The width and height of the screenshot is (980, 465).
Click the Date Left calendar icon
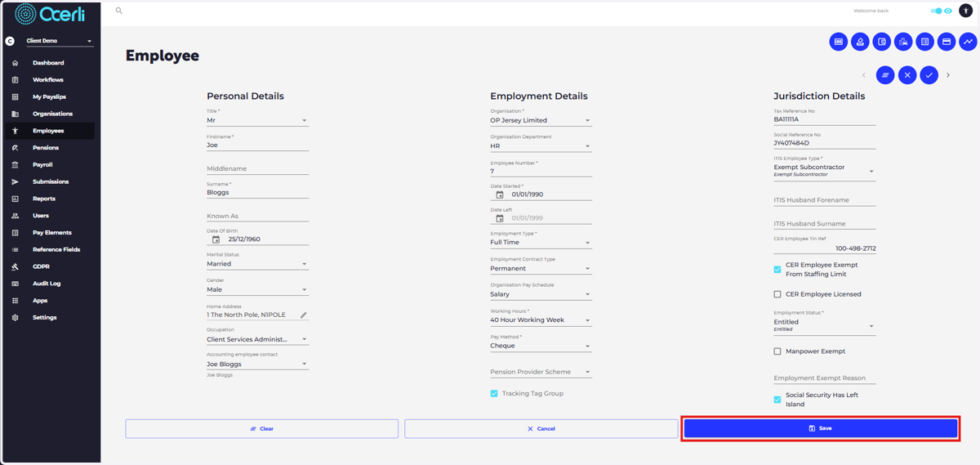tap(500, 218)
